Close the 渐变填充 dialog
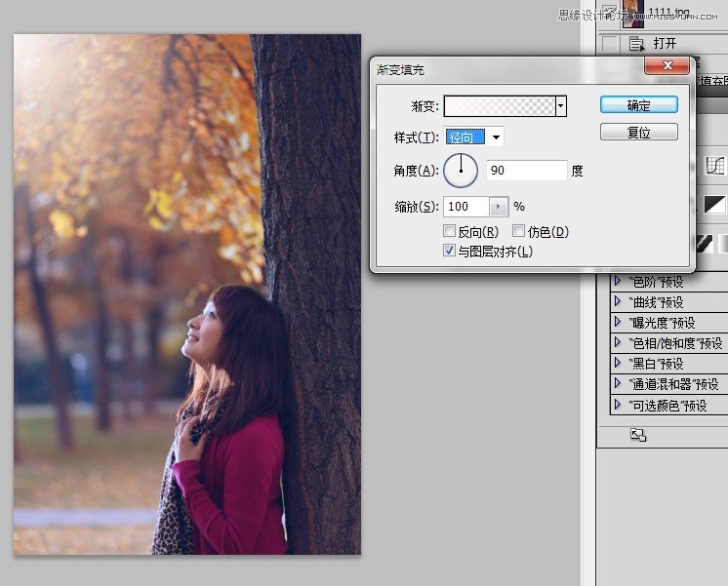This screenshot has height=586, width=728. [x=667, y=65]
